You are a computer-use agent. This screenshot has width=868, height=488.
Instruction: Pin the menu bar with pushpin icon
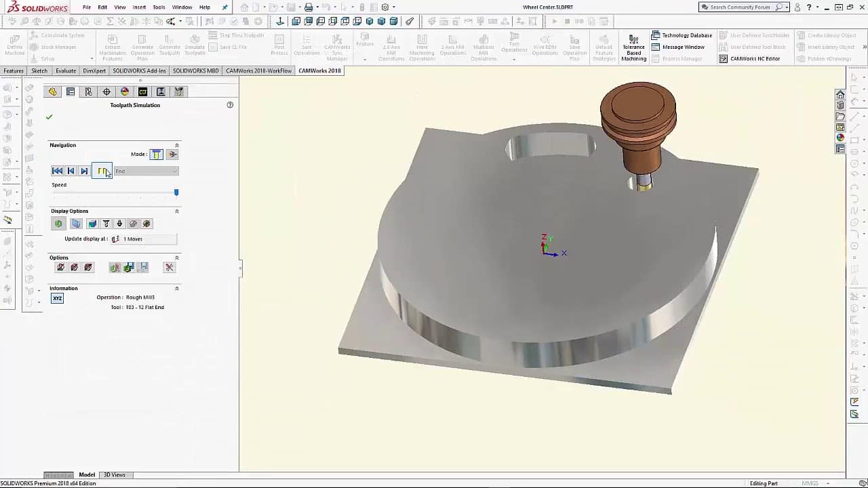pos(225,7)
